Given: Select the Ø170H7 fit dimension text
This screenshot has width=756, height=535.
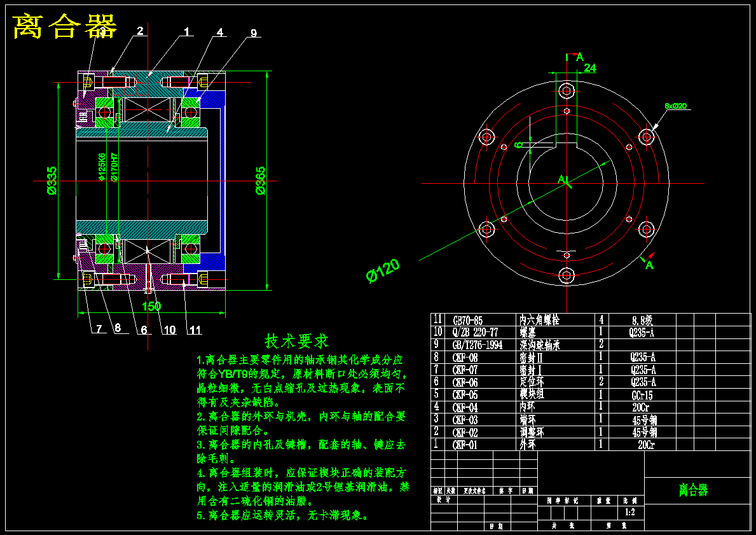Looking at the screenshot, I should click(114, 167).
